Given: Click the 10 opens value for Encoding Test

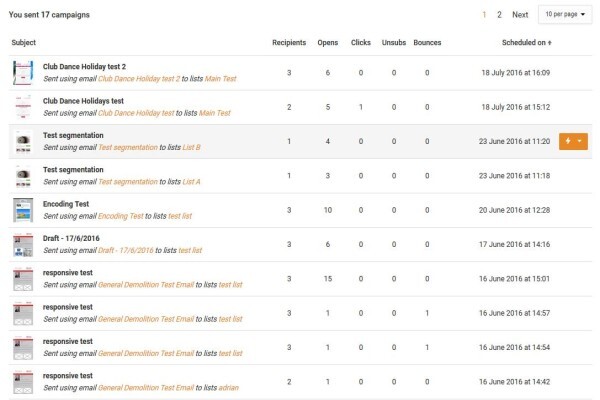Looking at the screenshot, I should [x=328, y=210].
